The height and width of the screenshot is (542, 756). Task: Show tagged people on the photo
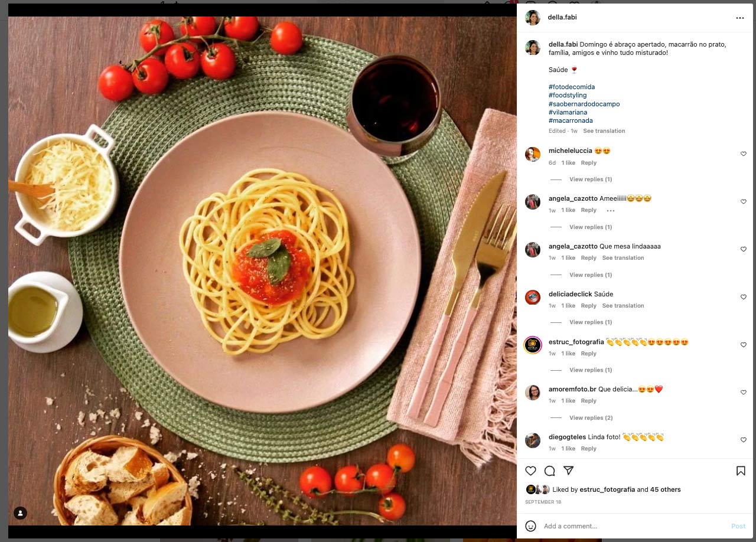coord(21,513)
